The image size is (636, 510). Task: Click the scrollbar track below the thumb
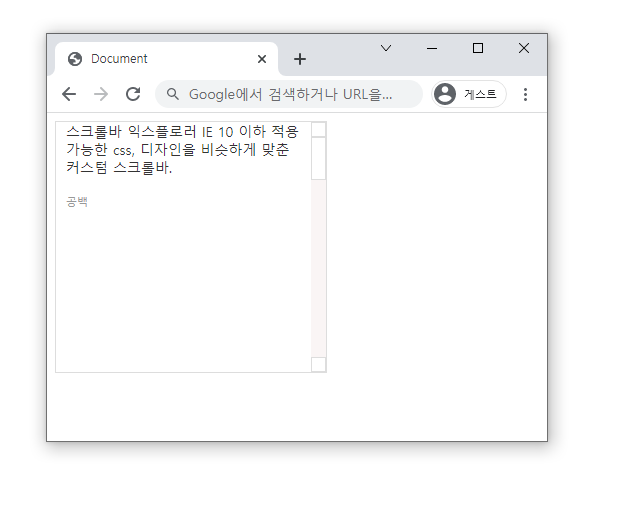click(x=318, y=268)
